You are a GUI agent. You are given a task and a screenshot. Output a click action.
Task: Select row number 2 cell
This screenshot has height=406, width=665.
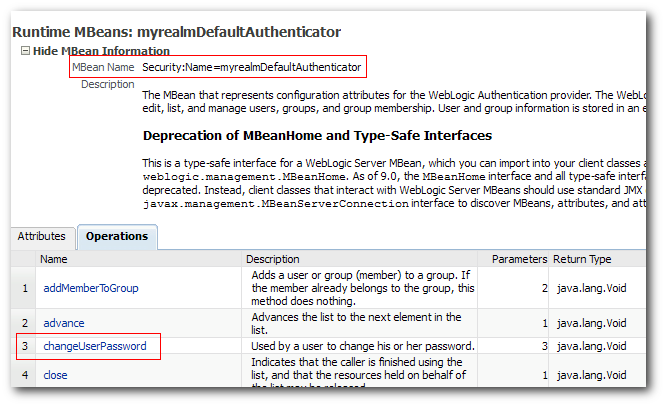25,323
